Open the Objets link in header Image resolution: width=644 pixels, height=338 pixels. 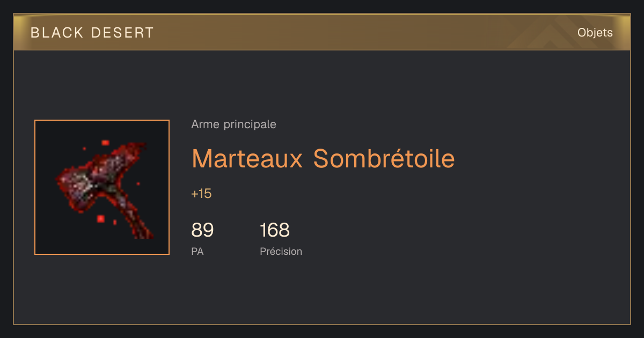(595, 33)
